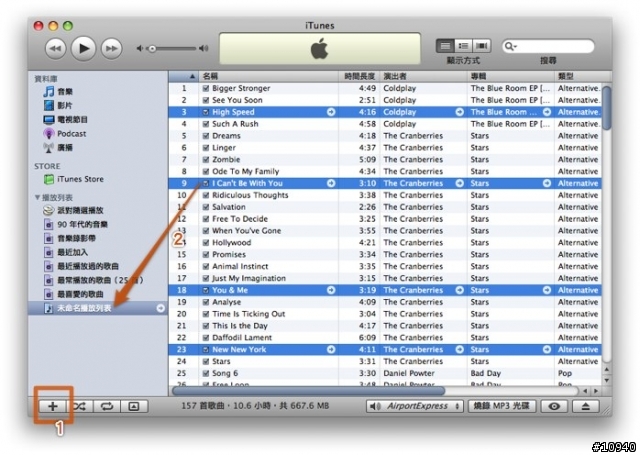
Task: Click arrow beside the untitled playlist
Action: [161, 308]
